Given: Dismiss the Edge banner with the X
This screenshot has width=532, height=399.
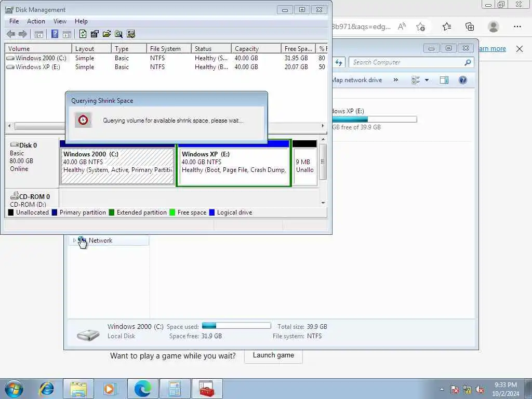Looking at the screenshot, I should coord(520,49).
